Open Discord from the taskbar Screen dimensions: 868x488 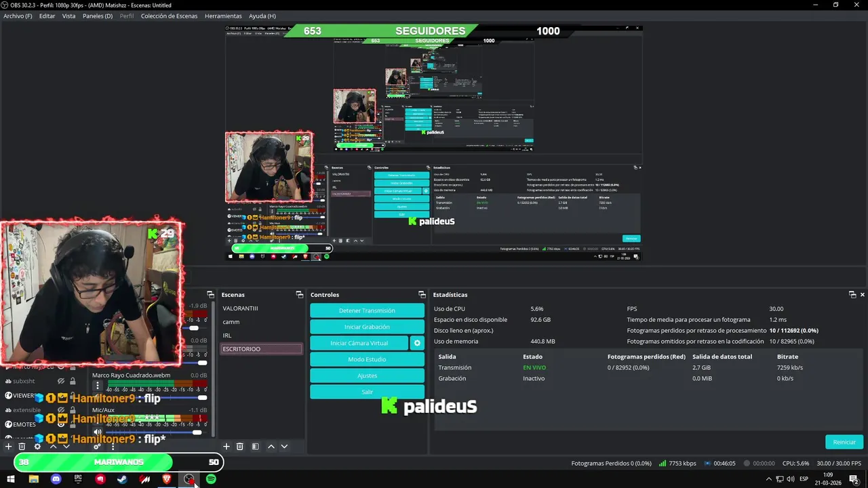[x=56, y=479]
